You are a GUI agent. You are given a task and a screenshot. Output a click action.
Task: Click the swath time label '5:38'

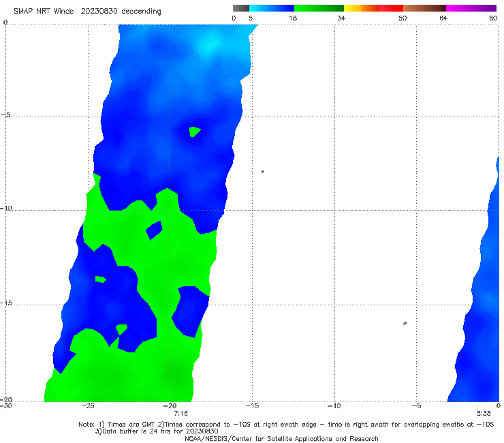(484, 414)
